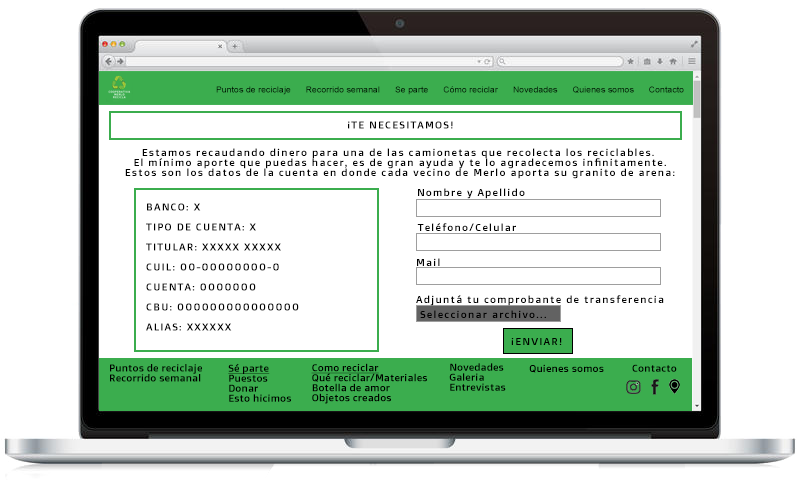This screenshot has width=800, height=487.
Task: Click the Nombre y Apellido input field
Action: point(538,208)
